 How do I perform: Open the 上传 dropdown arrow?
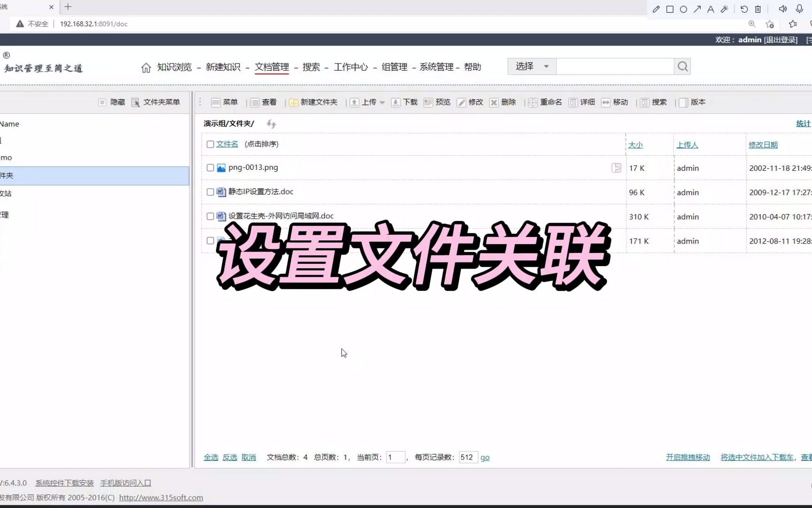point(382,103)
